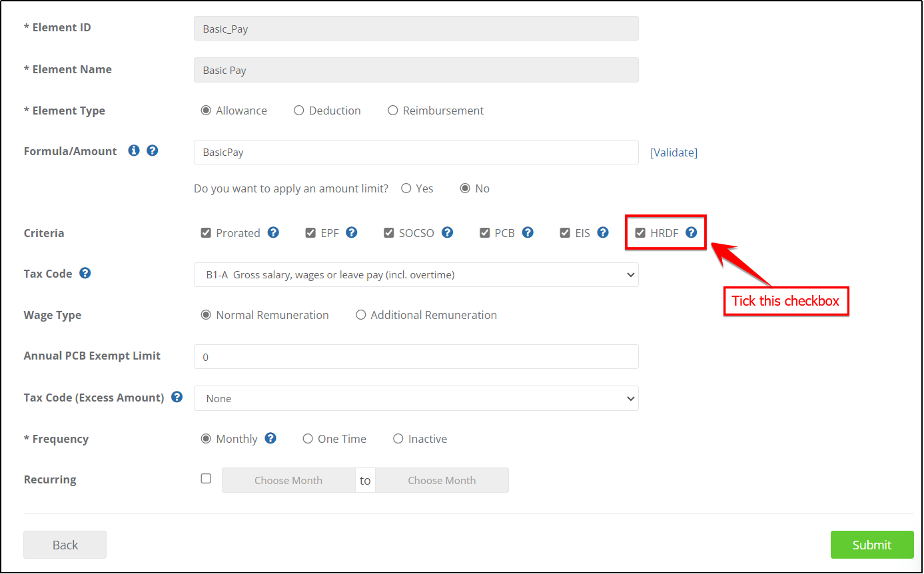The image size is (924, 574).
Task: Set frequency to Monthly
Action: coord(206,439)
